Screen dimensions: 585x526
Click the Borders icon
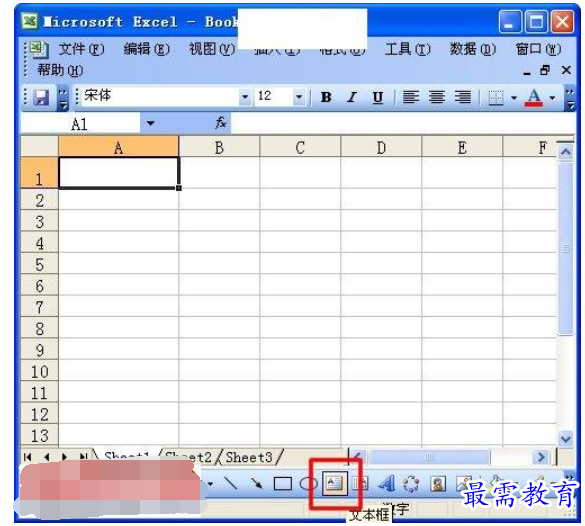[x=496, y=98]
